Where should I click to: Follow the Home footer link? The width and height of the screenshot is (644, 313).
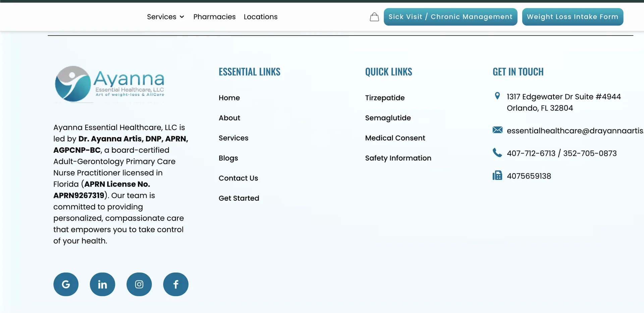(x=229, y=98)
